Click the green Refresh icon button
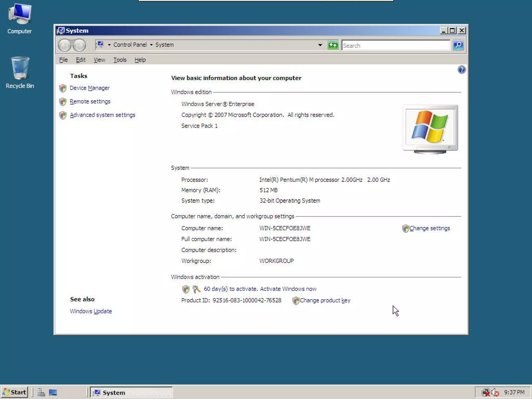532x399 pixels. click(x=333, y=45)
